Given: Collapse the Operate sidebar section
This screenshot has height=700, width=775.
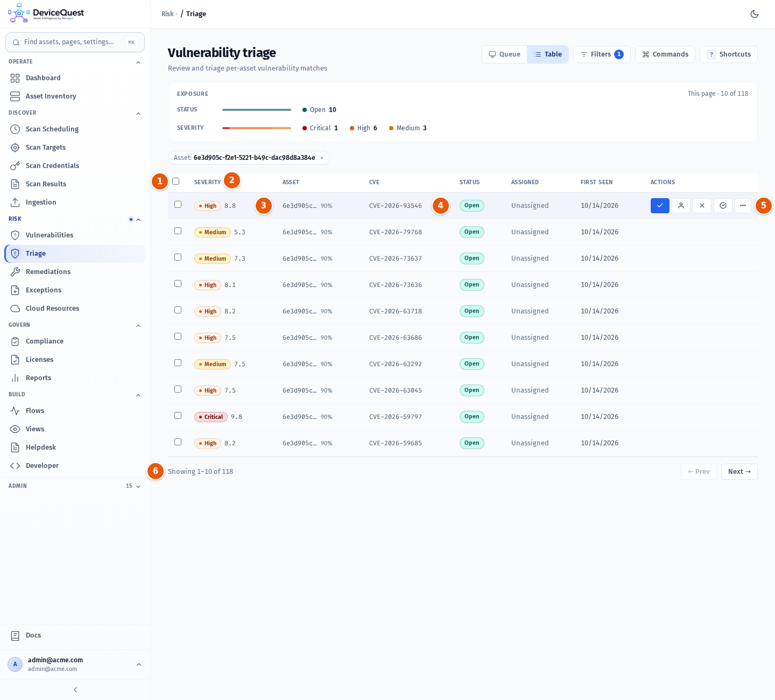Looking at the screenshot, I should [x=138, y=62].
